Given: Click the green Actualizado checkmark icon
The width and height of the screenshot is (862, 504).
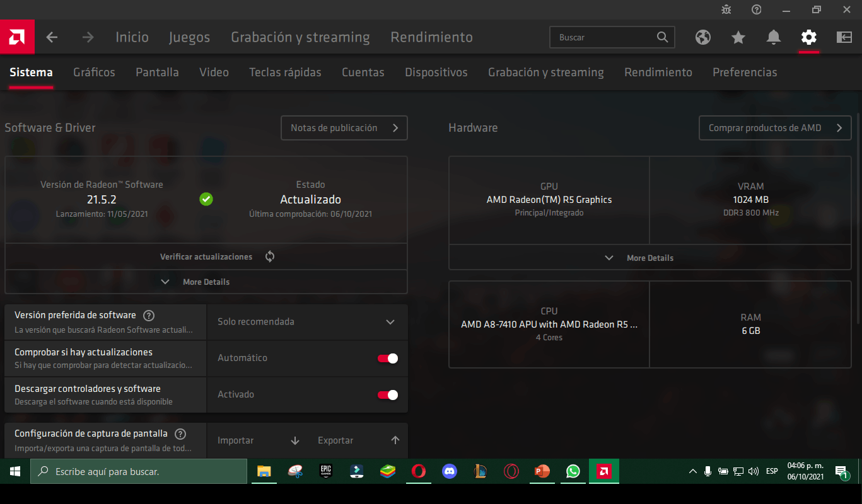Looking at the screenshot, I should [x=206, y=199].
